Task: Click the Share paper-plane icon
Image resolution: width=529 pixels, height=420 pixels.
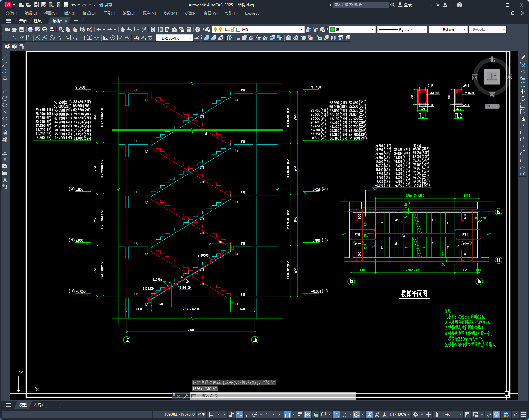Action: click(x=101, y=5)
